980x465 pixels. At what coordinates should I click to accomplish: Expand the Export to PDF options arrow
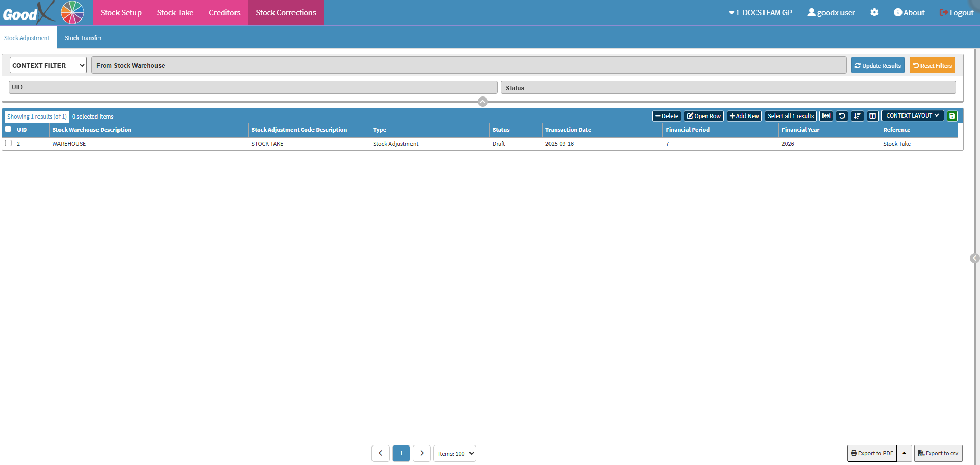pos(904,453)
